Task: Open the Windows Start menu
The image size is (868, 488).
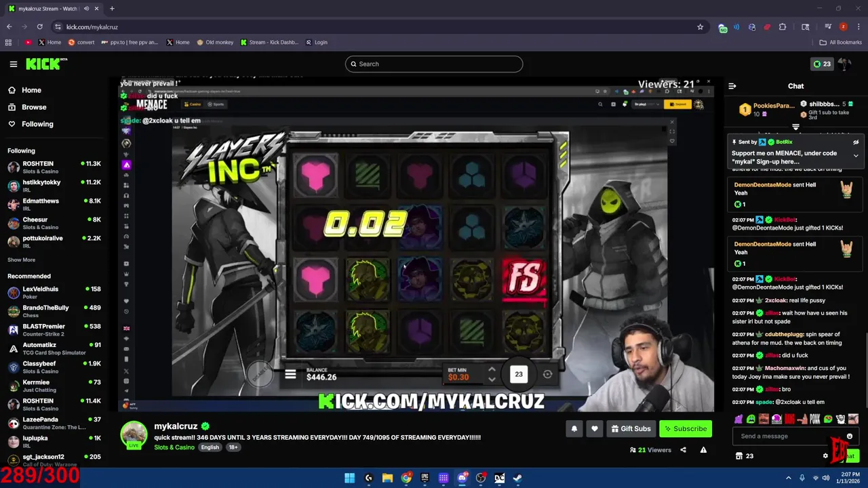Action: point(349,478)
